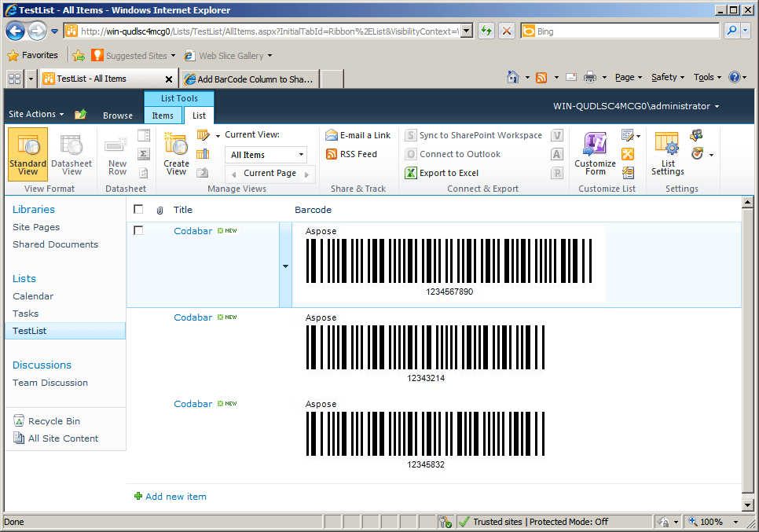Open the Tools menu
Viewport: 759px width, 532px height.
tap(707, 77)
